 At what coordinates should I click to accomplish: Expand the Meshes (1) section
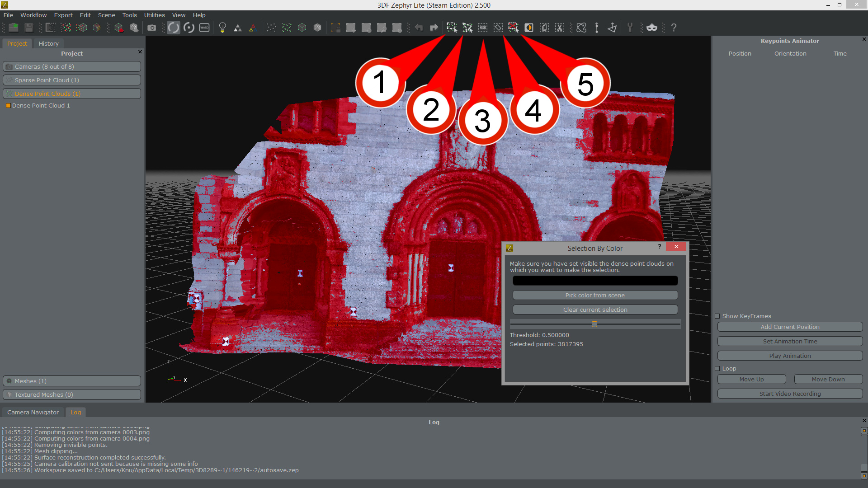click(x=72, y=381)
